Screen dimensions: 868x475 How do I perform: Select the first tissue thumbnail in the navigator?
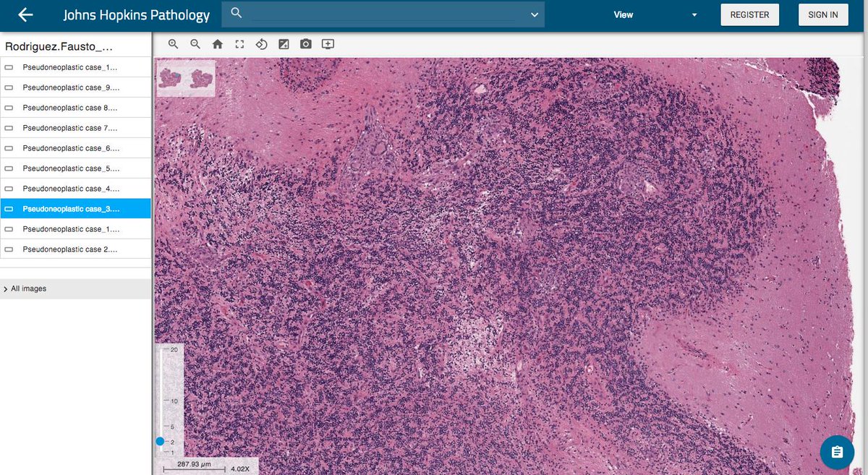point(171,78)
